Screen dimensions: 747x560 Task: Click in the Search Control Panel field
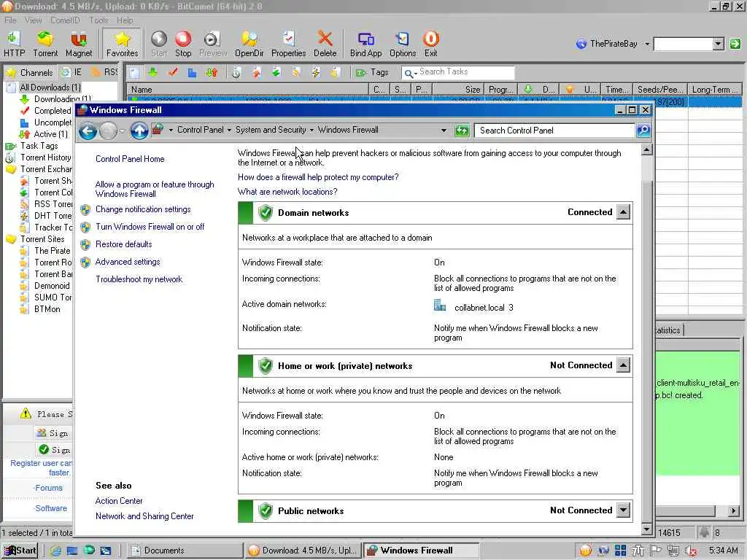point(554,131)
